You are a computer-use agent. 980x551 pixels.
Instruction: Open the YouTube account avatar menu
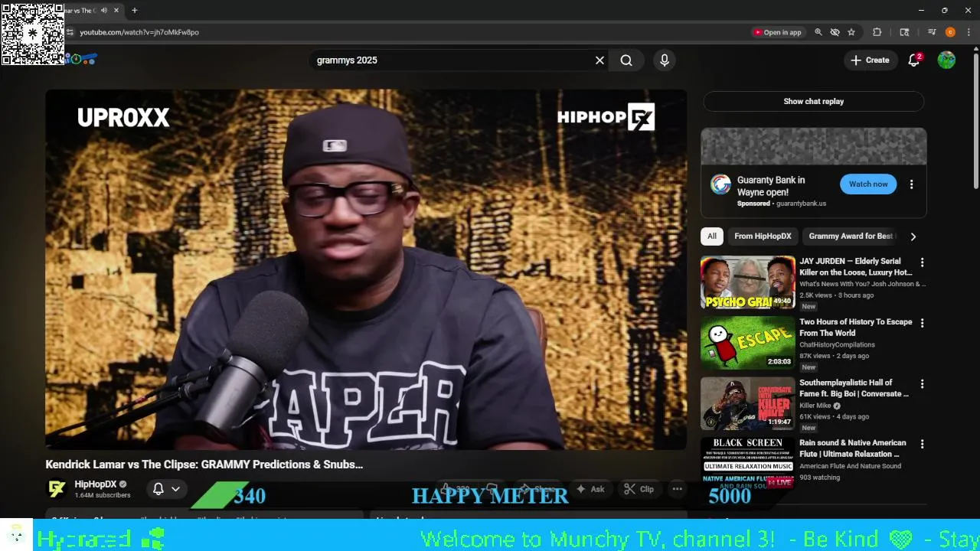coord(946,60)
